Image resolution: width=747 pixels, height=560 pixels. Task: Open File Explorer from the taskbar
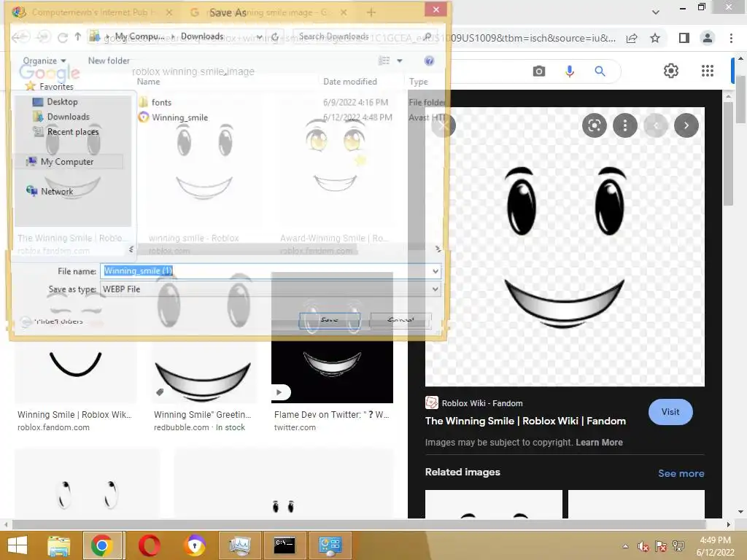58,545
